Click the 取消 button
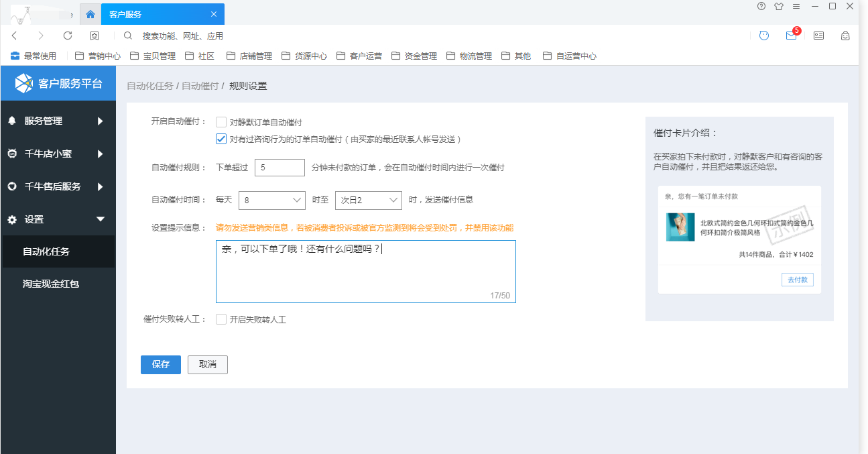Image resolution: width=868 pixels, height=454 pixels. [207, 365]
